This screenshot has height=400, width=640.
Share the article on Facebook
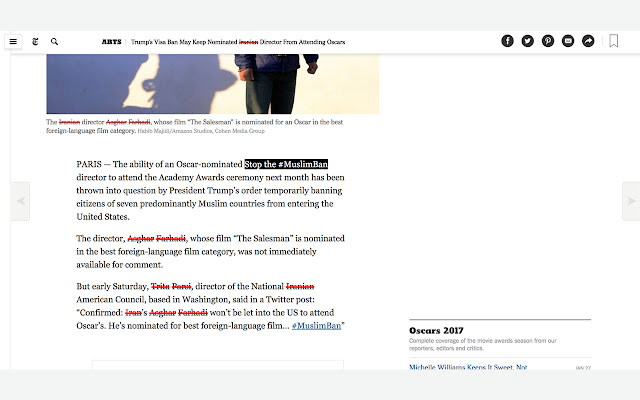(x=507, y=41)
